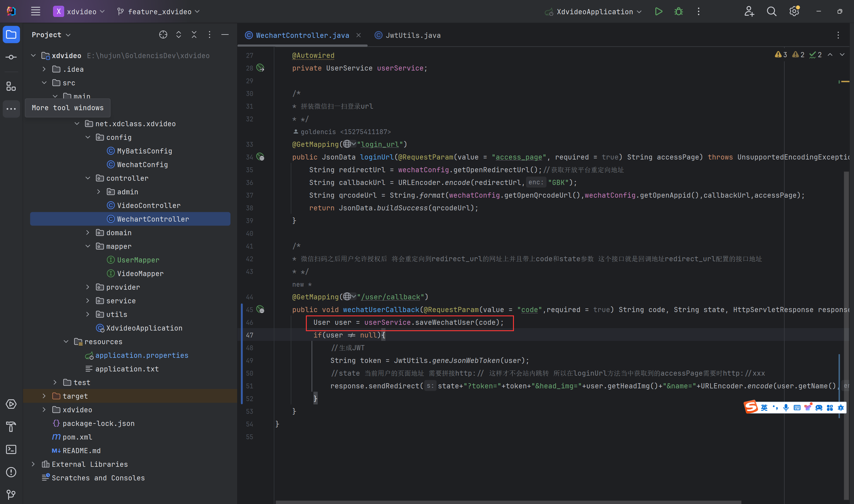Expand the .idea folder
This screenshot has height=504, width=854.
(44, 69)
